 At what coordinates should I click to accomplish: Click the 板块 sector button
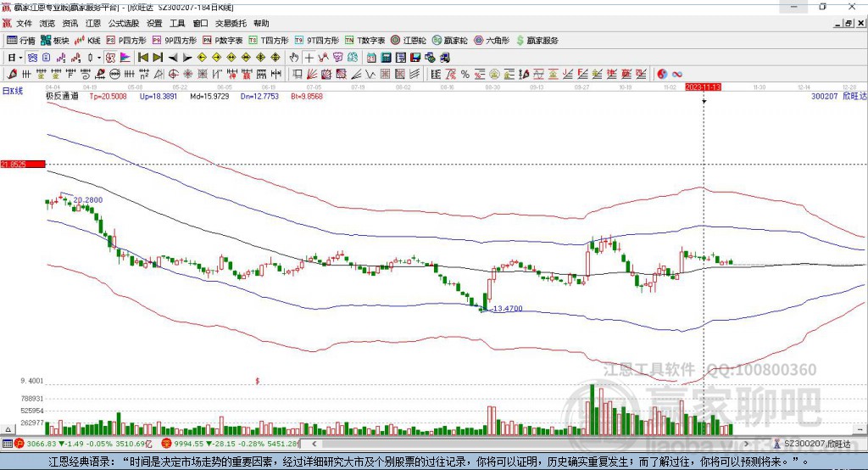click(54, 41)
